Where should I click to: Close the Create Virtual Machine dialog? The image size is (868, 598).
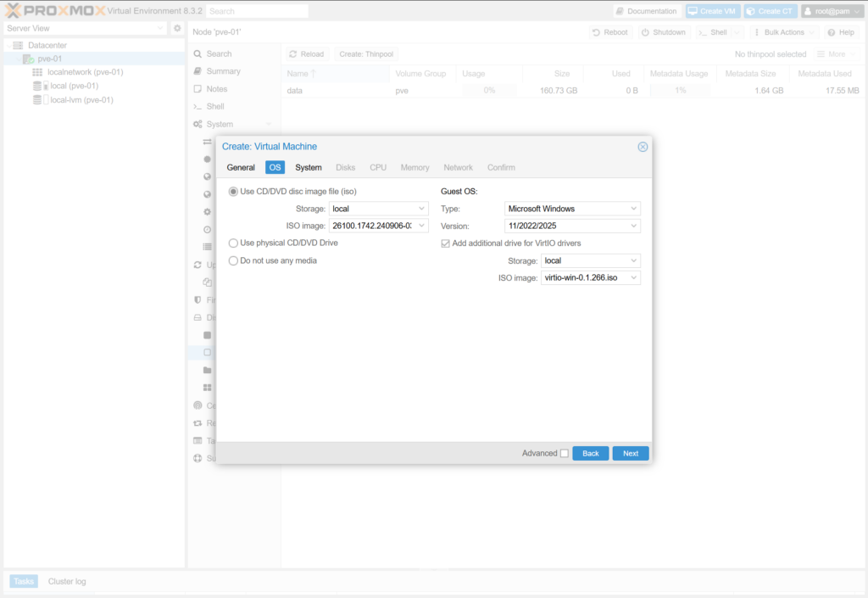click(x=643, y=147)
